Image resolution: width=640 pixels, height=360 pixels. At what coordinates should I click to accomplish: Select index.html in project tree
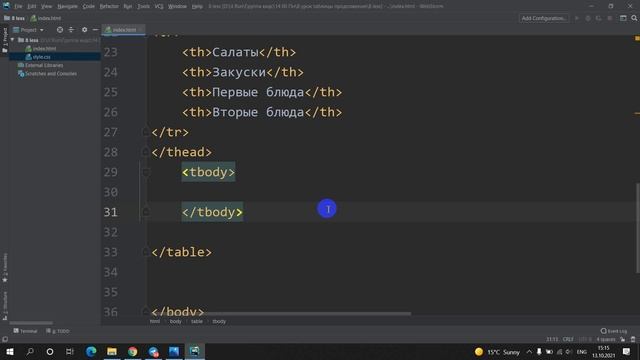44,49
